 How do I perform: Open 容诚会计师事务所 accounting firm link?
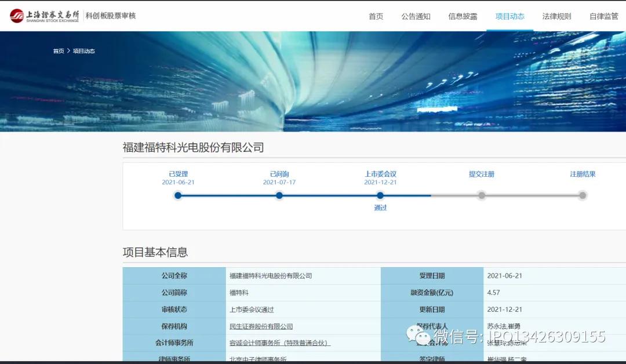[x=279, y=343]
